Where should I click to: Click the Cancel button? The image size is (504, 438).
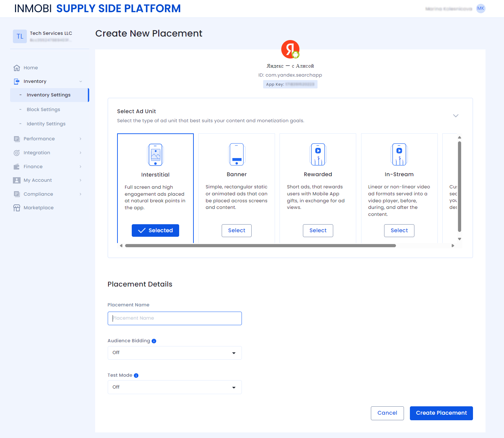pos(387,413)
